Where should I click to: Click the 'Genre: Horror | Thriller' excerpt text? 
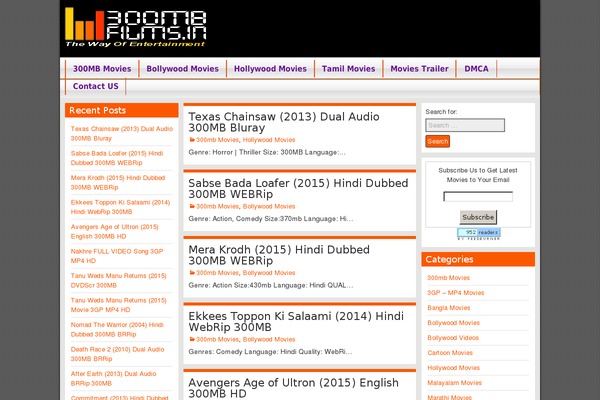(x=267, y=152)
